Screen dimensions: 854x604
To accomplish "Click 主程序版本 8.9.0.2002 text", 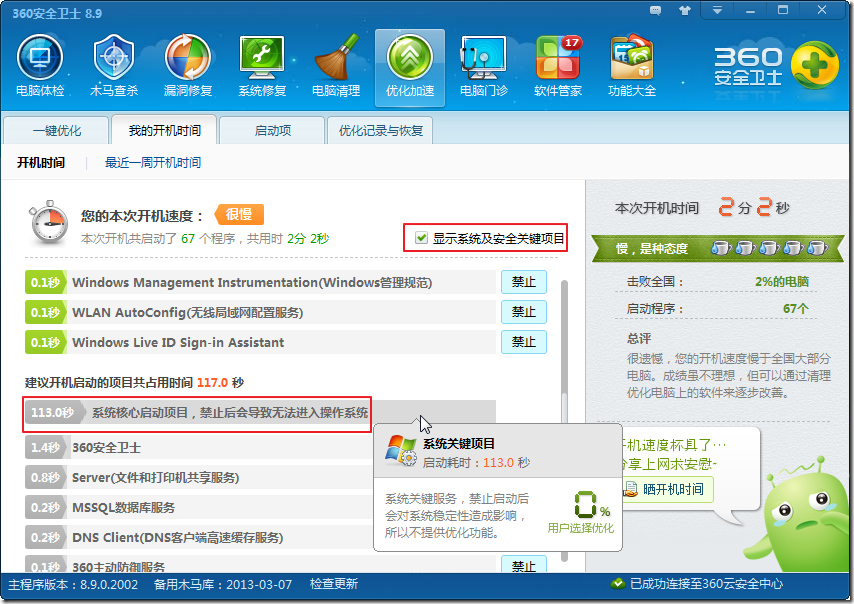I will [72, 584].
